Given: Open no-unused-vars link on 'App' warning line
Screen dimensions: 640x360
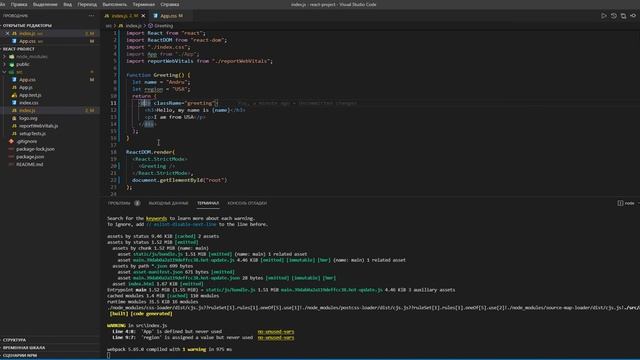Looking at the screenshot, I should pos(276,332).
